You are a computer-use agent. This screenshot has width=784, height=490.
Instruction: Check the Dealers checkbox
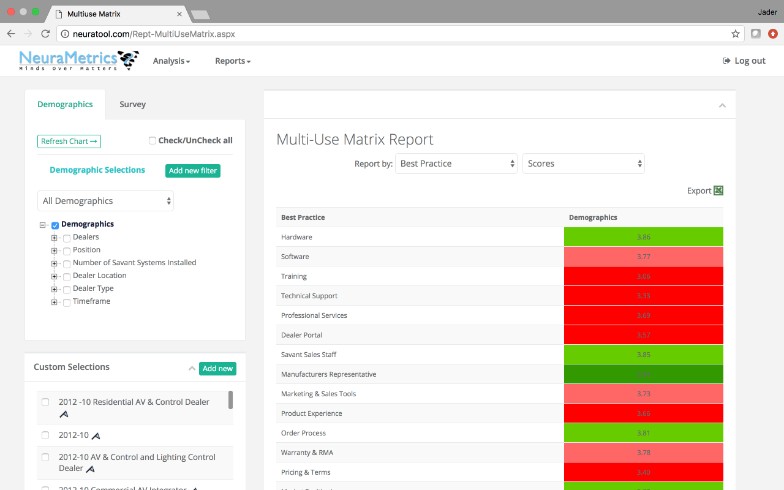pyautogui.click(x=66, y=238)
